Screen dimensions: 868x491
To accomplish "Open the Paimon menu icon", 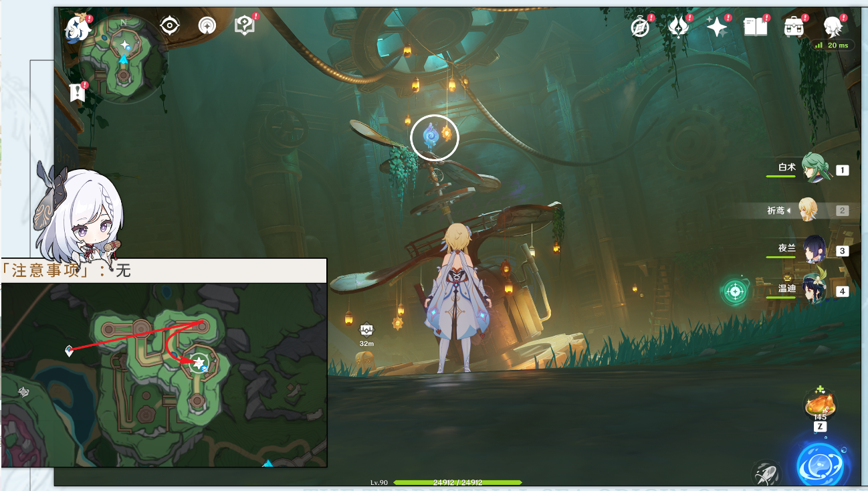I will 78,27.
